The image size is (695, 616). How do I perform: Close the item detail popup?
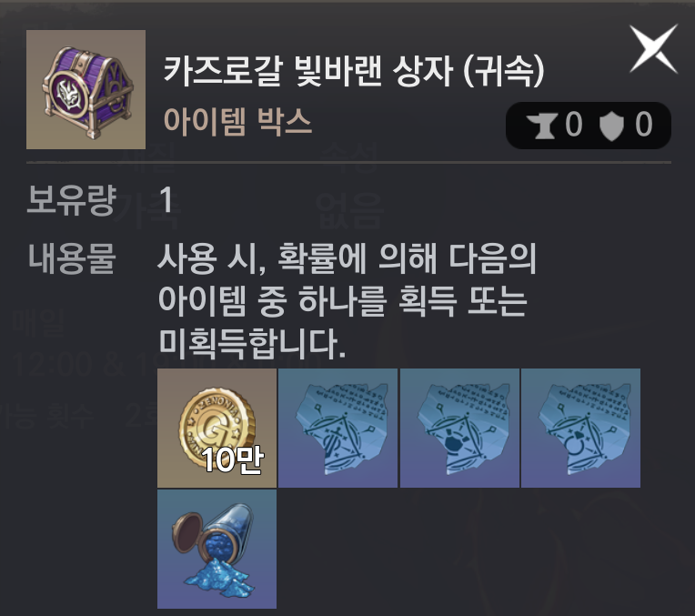point(654,48)
